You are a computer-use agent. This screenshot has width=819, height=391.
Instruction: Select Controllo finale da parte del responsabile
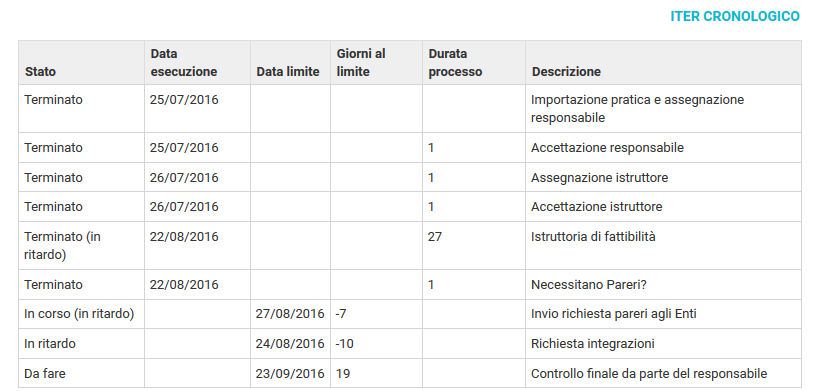click(649, 374)
